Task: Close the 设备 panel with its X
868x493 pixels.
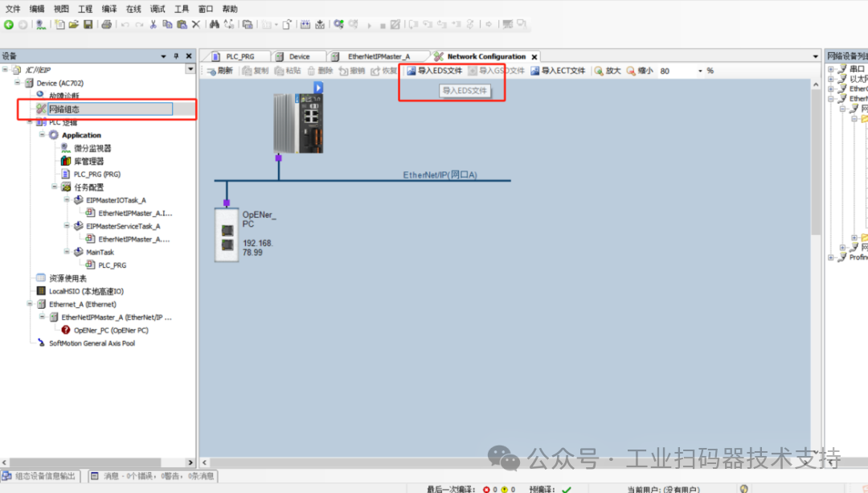Action: click(x=189, y=56)
